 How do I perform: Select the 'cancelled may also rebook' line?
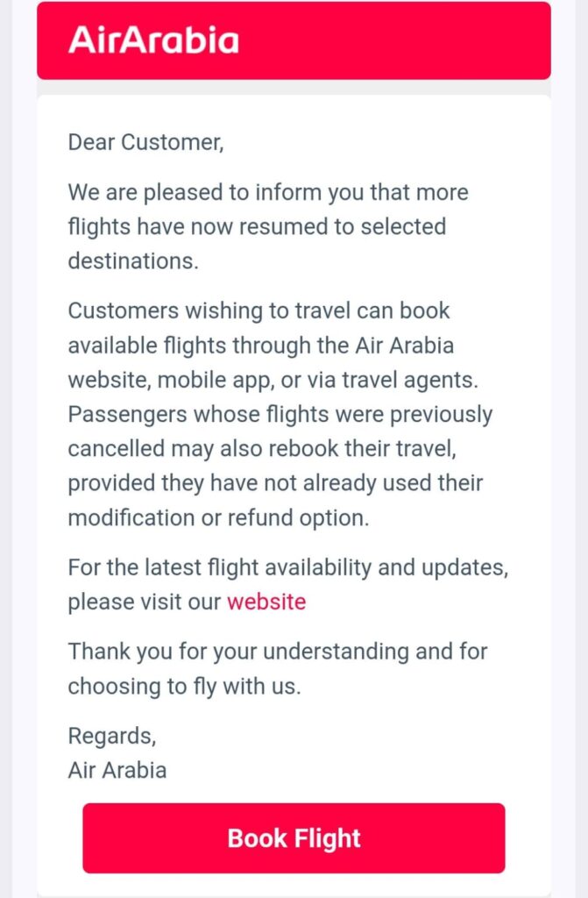tap(276, 448)
